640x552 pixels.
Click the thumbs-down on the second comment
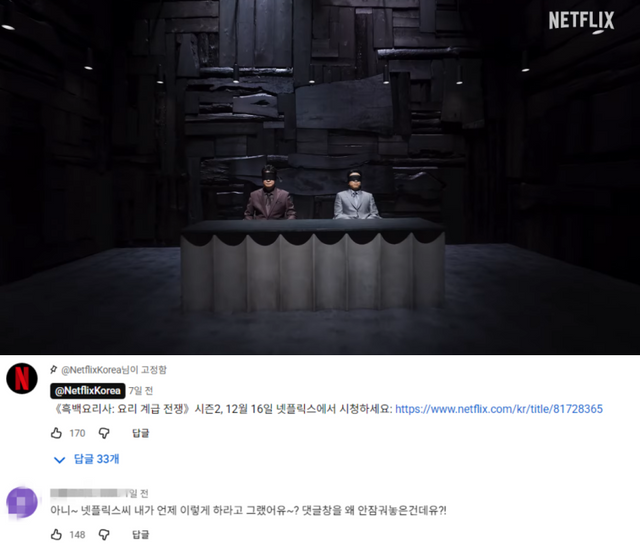(x=104, y=535)
